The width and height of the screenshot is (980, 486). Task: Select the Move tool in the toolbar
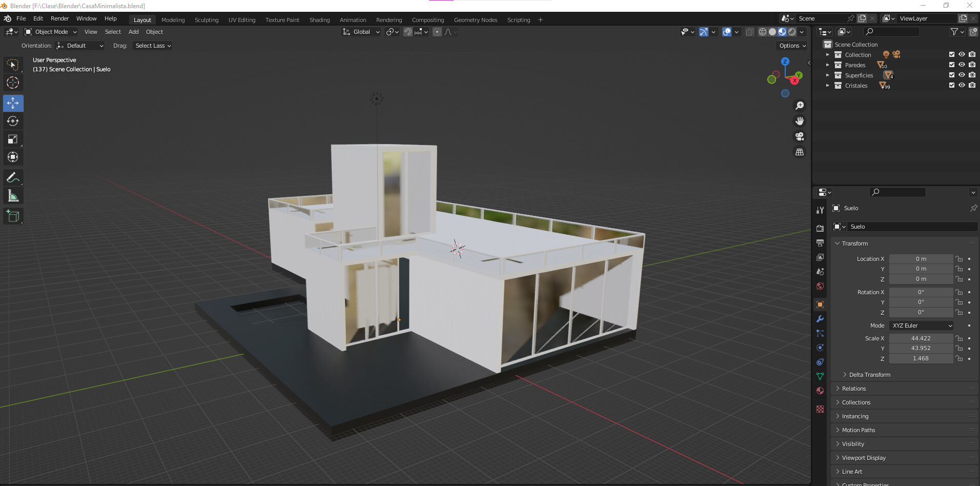13,103
